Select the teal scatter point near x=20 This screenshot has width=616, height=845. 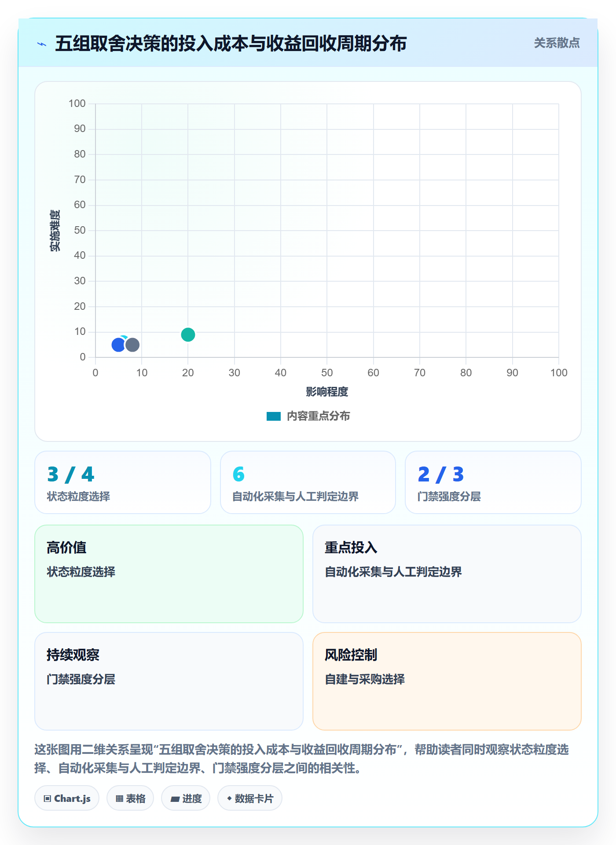[188, 335]
